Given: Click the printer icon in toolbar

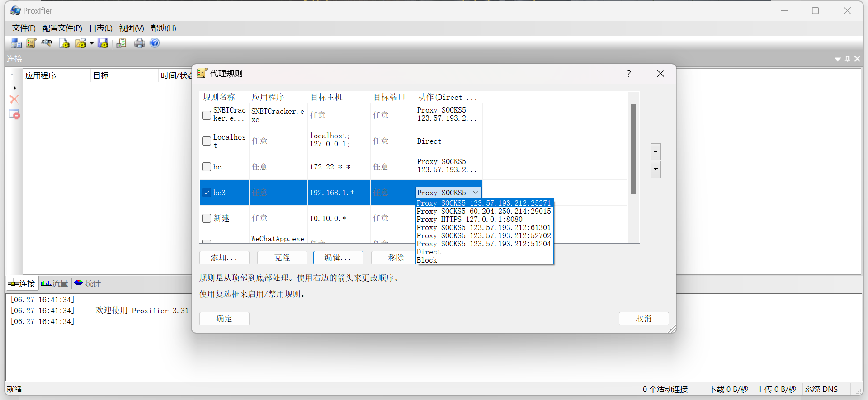Looking at the screenshot, I should click(140, 43).
